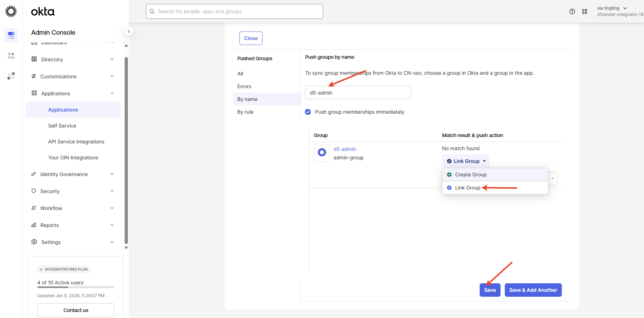Open the xia tingting account dropdown
The height and width of the screenshot is (318, 644).
(x=612, y=8)
